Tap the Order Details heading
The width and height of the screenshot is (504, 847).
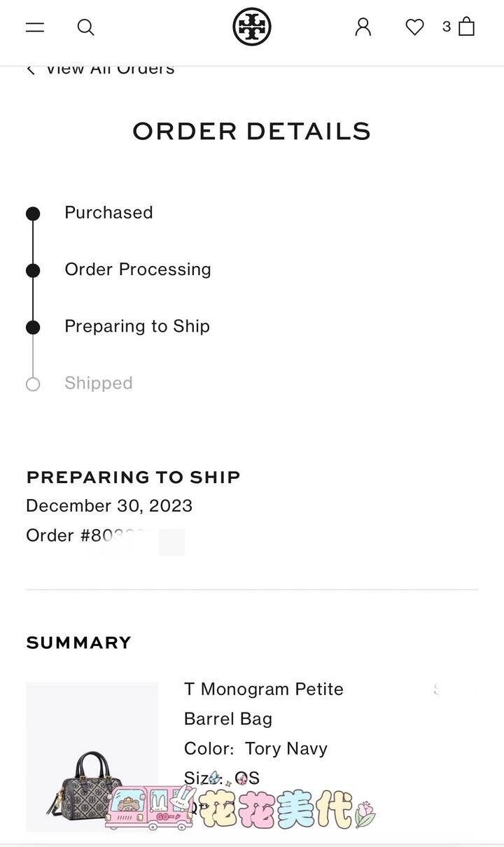coord(252,131)
